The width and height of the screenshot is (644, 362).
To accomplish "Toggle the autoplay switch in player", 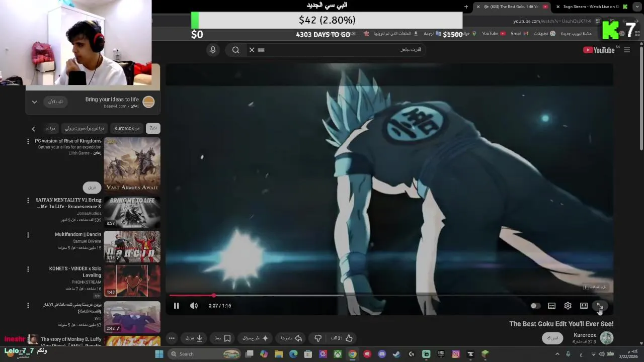I will pos(535,306).
